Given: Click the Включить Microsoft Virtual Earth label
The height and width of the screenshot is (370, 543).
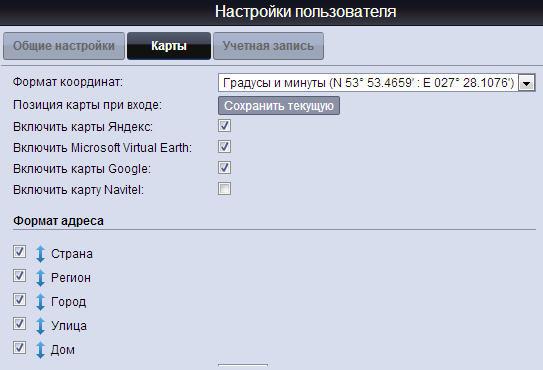Looking at the screenshot, I should click(x=103, y=148).
